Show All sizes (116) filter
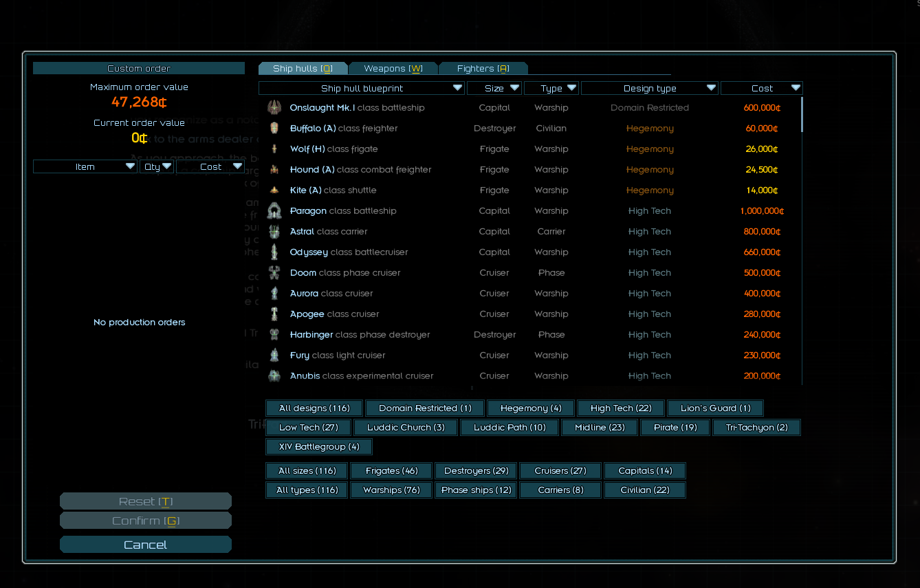The width and height of the screenshot is (920, 588). (x=307, y=470)
